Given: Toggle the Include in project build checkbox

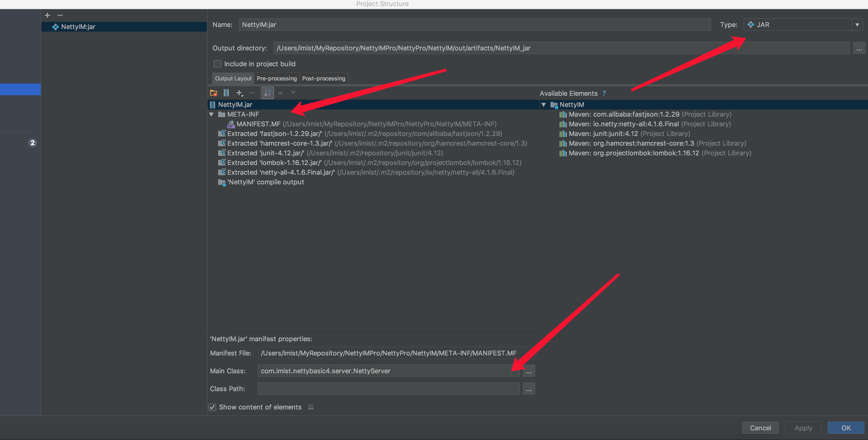Looking at the screenshot, I should point(216,63).
